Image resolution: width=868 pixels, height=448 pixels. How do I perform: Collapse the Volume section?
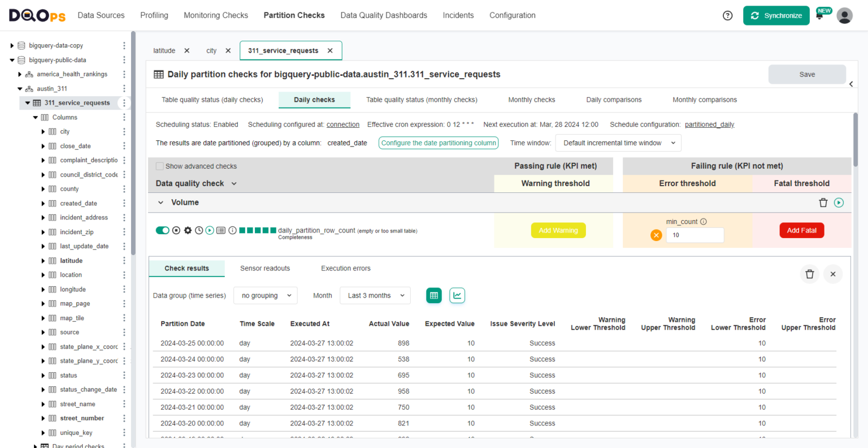coord(160,202)
